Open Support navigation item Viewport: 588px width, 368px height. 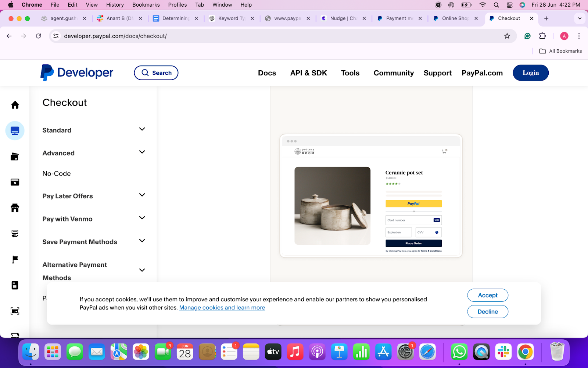click(x=437, y=73)
